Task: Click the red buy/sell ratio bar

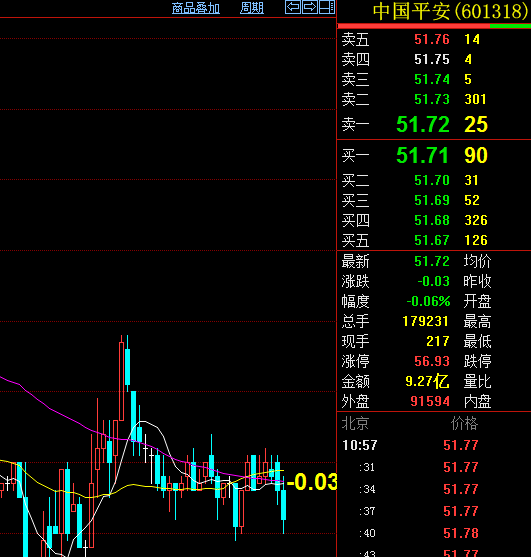Action: click(413, 26)
